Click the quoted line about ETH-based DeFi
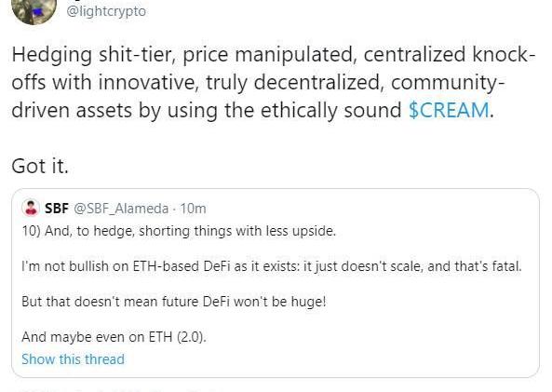 (x=272, y=266)
